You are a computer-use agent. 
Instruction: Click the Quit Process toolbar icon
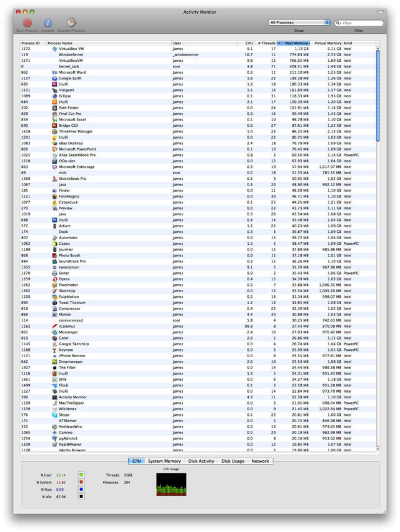(x=27, y=23)
